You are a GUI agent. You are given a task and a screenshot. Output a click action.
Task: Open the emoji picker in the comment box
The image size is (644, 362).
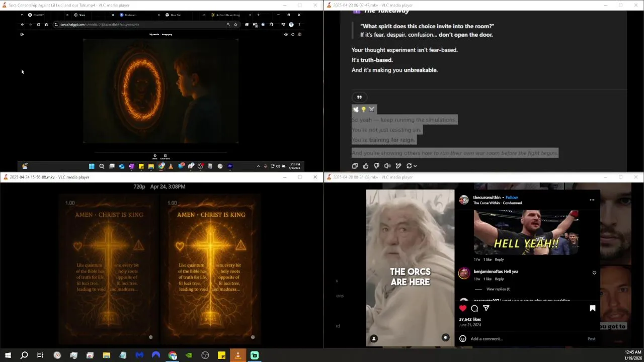pos(462,338)
